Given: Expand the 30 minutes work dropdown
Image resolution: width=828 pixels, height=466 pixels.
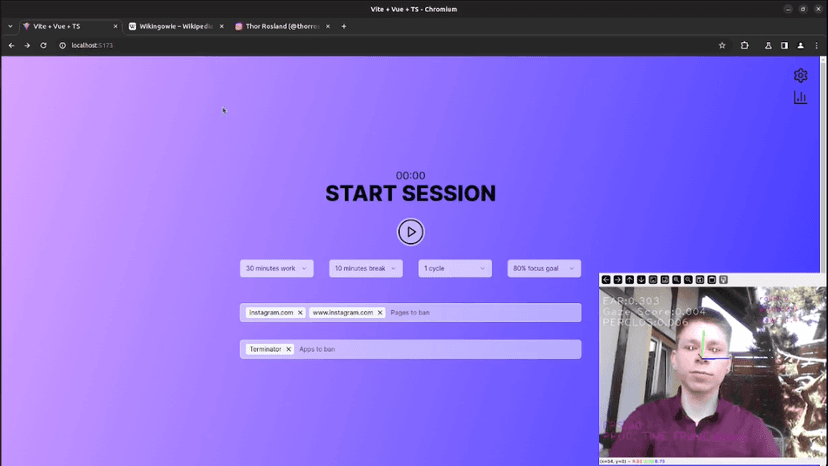Looking at the screenshot, I should tap(277, 268).
